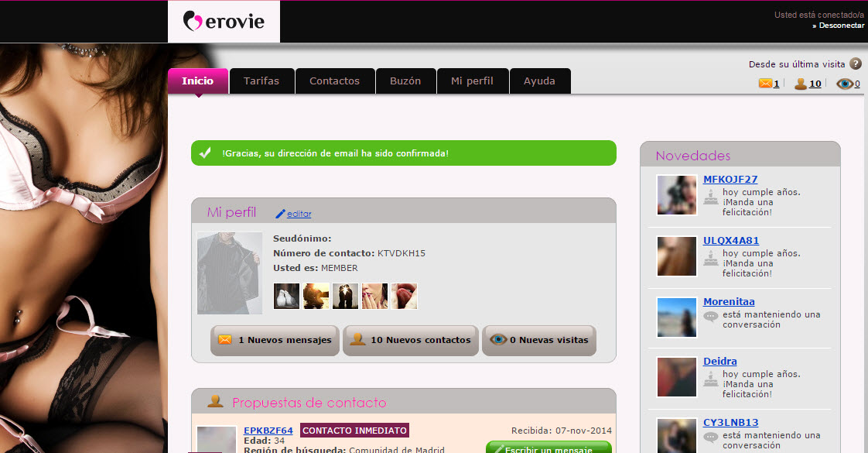Click the eye icon in top counter

click(x=845, y=84)
